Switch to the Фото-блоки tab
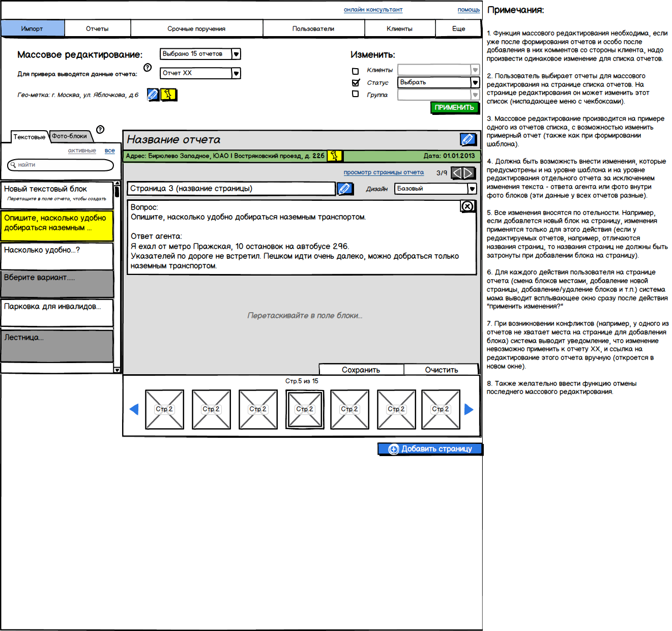The width and height of the screenshot is (672, 631). click(x=70, y=136)
